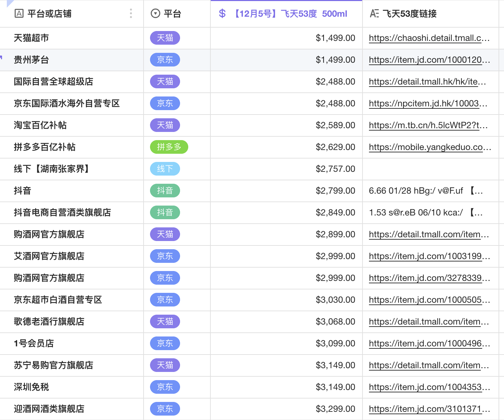This screenshot has width=504, height=420.
Task: Click the 拼多多 platform tag
Action: click(x=169, y=147)
